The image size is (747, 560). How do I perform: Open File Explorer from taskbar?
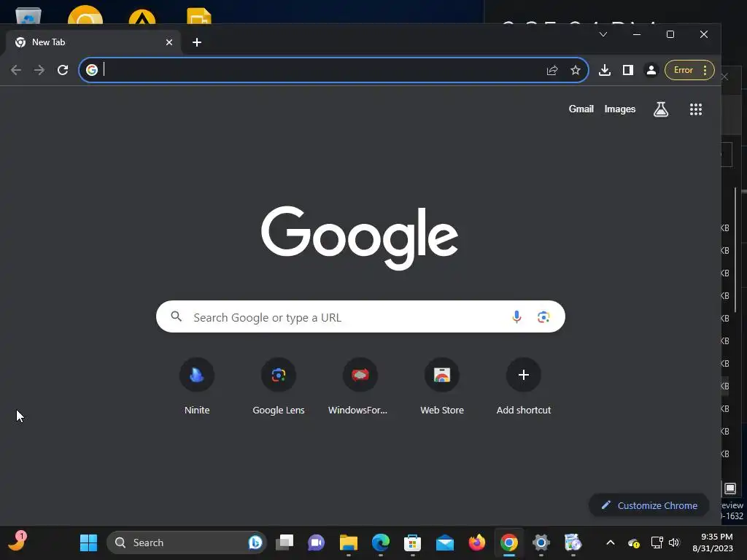point(348,542)
